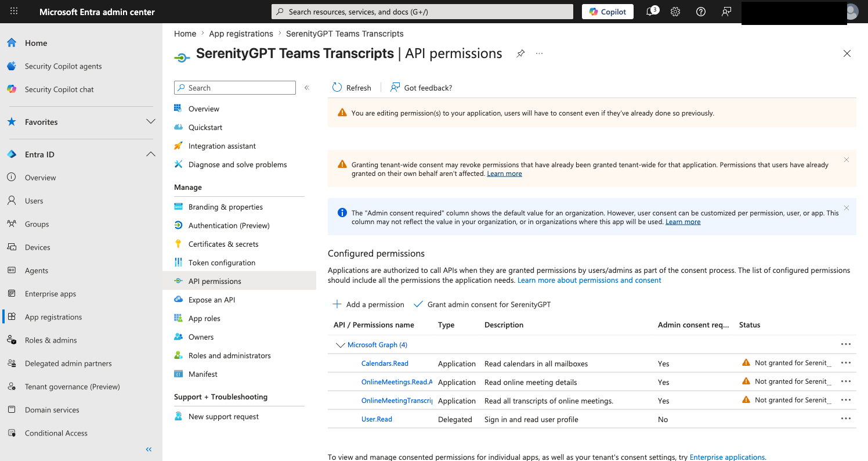Pin the SerenityGPT Teams Transcripts page

click(x=520, y=53)
